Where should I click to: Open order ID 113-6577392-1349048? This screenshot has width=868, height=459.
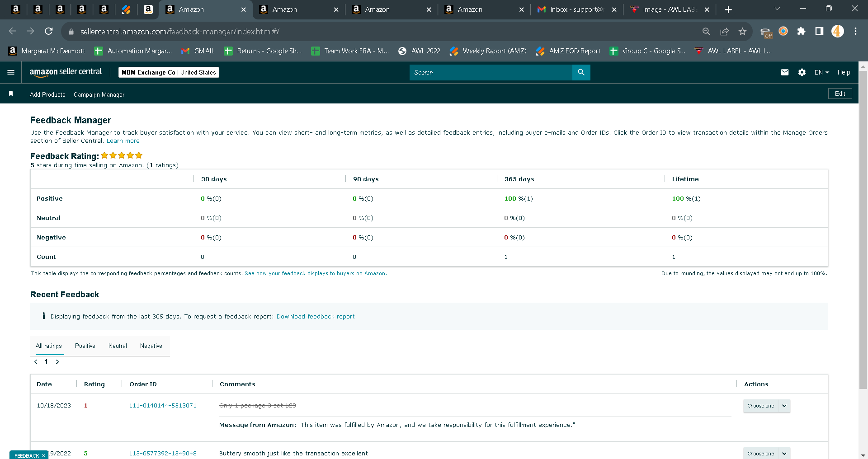pyautogui.click(x=163, y=454)
